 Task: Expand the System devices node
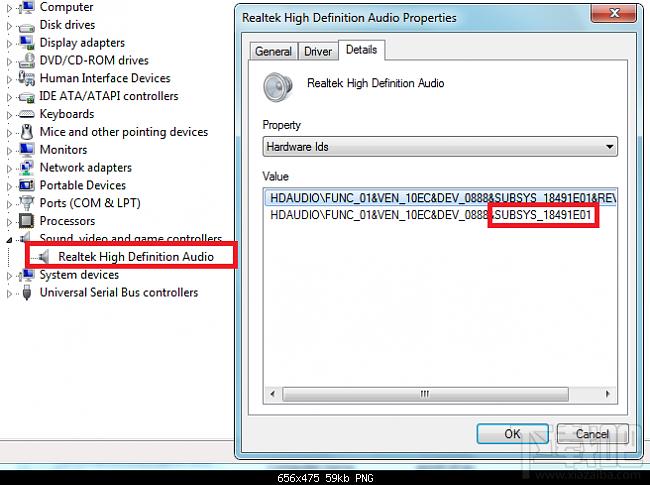(9, 275)
